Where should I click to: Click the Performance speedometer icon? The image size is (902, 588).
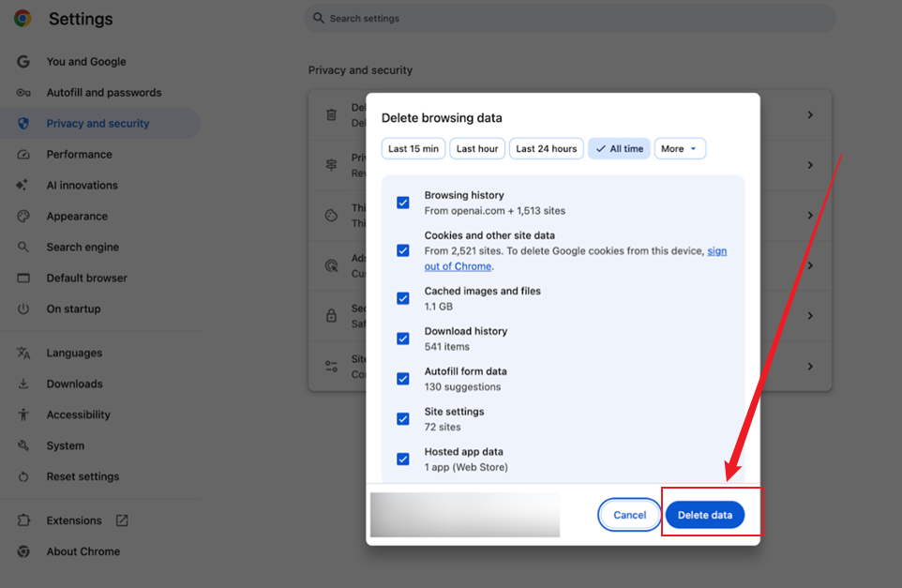23,154
